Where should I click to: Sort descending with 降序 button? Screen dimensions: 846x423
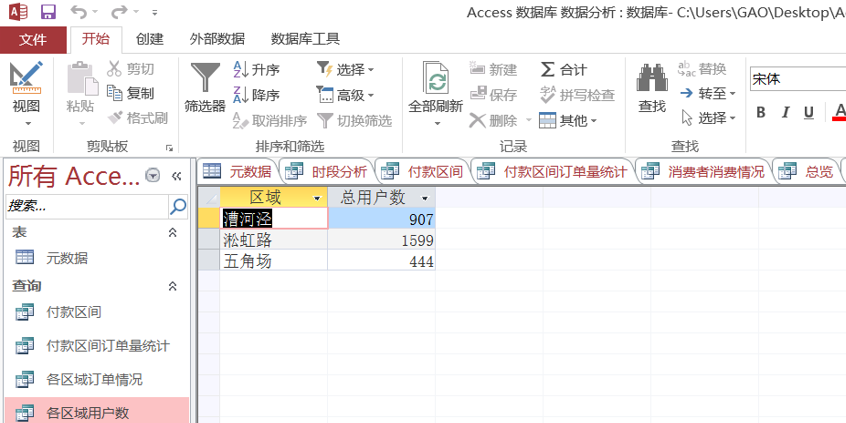256,95
